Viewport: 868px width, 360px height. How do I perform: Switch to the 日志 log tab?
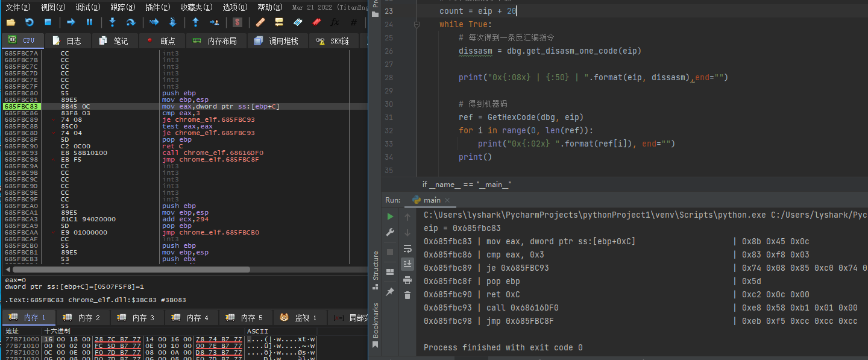click(67, 40)
